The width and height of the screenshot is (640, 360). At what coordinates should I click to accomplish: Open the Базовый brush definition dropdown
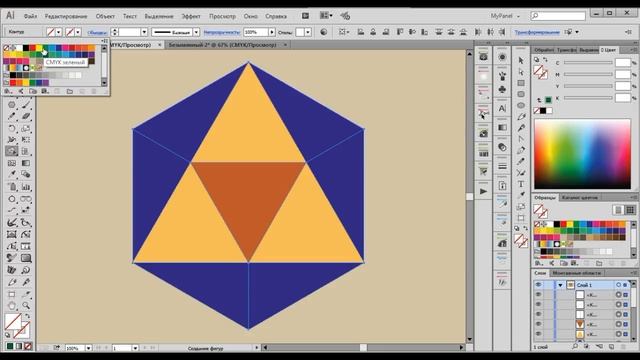tap(196, 32)
